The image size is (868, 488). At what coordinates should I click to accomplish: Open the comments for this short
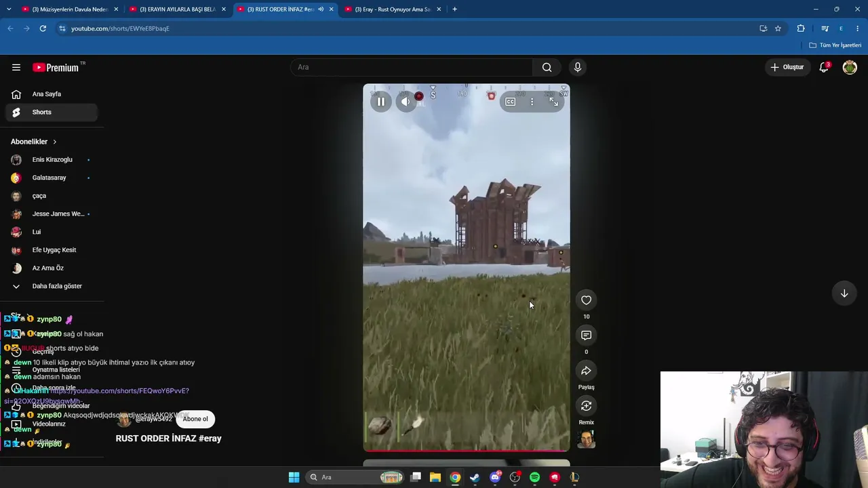pyautogui.click(x=587, y=335)
